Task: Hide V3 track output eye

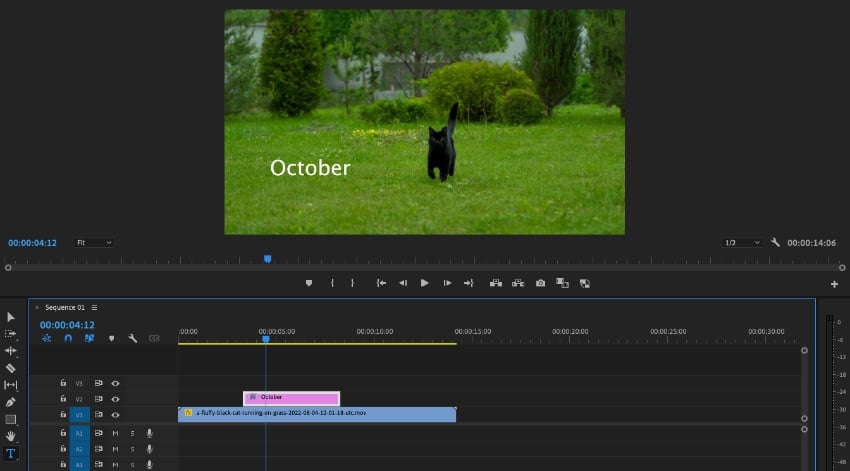Action: (115, 383)
